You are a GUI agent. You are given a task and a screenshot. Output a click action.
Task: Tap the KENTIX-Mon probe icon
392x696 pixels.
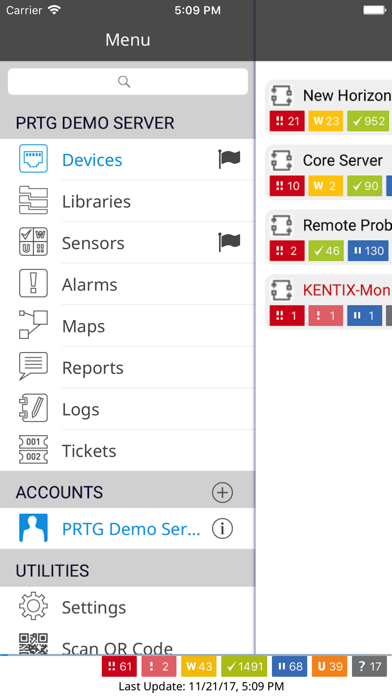(x=282, y=290)
